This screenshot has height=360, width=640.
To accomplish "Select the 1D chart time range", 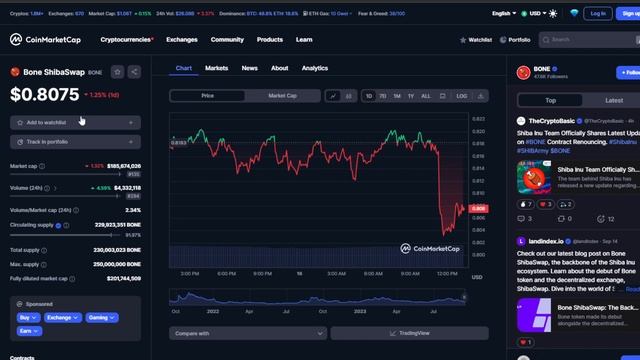I will 369,96.
